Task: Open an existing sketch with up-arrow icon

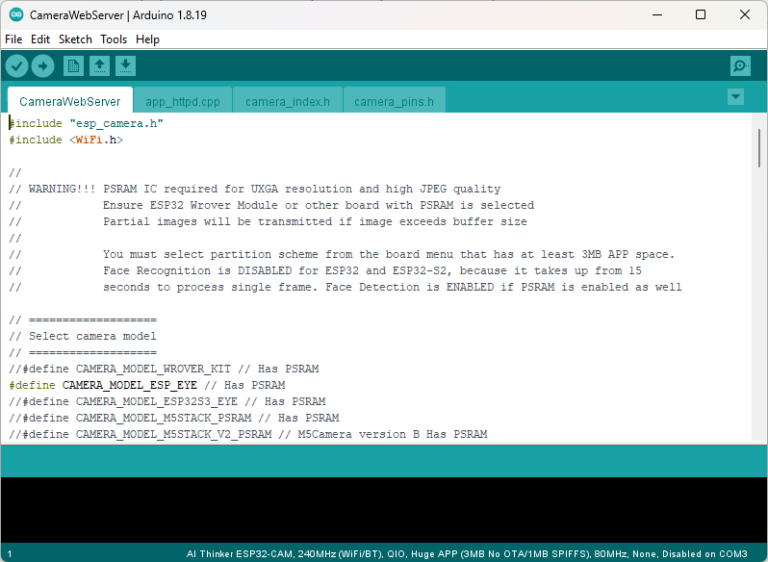Action: tap(99, 66)
